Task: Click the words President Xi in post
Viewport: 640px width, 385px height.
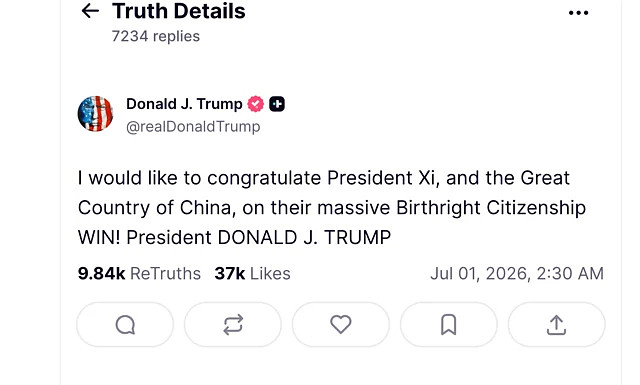Action: (383, 178)
